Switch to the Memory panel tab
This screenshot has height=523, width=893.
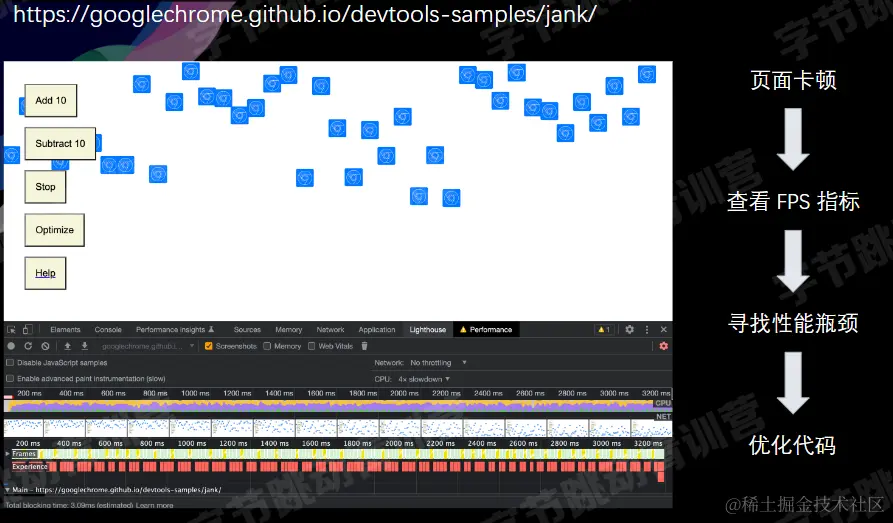[289, 329]
